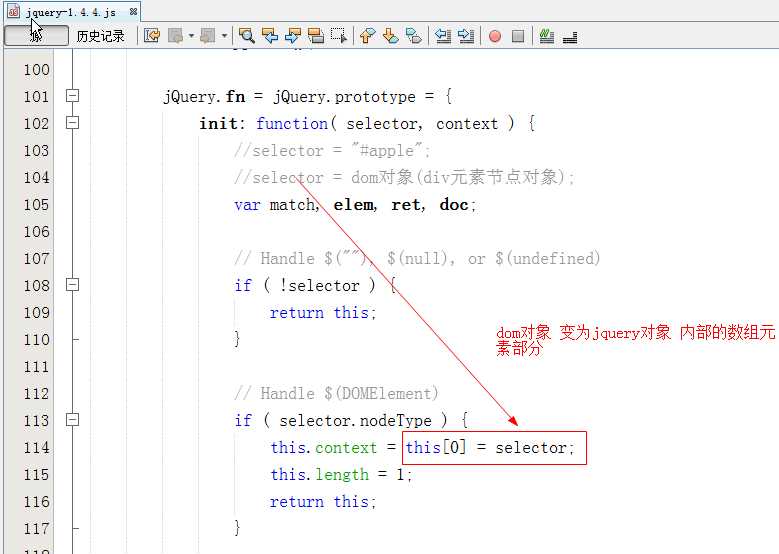The image size is (779, 554).
Task: Click the 'context' parameter on line 102
Action: point(467,124)
